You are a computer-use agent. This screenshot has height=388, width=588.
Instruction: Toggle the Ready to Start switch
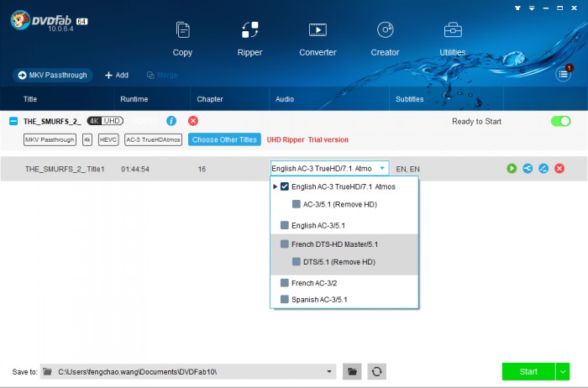tap(560, 121)
